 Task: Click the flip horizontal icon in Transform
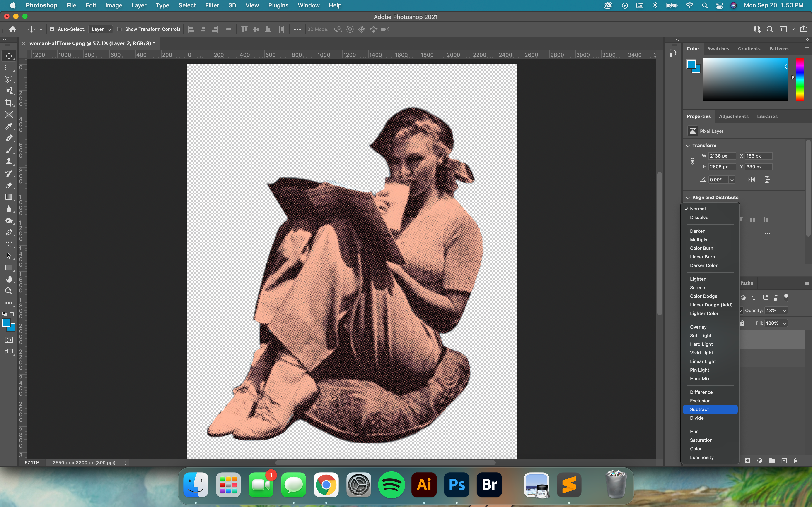click(x=751, y=180)
